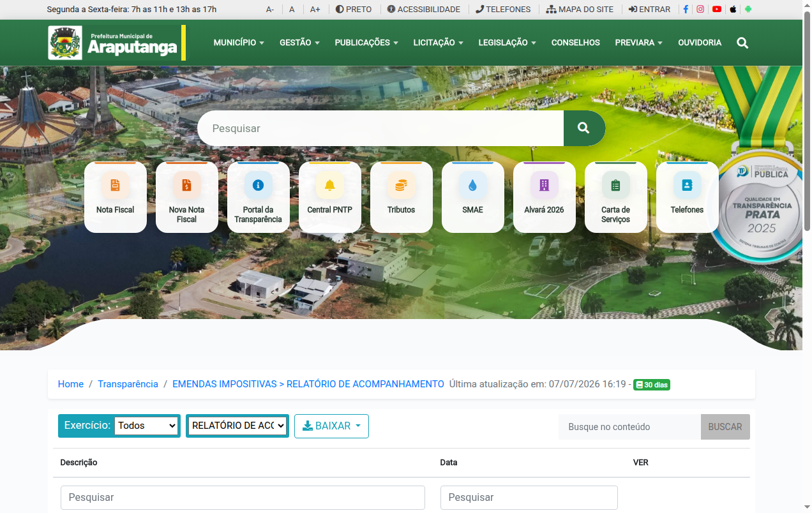
Task: Click the 30 dias green badge
Action: click(x=652, y=385)
